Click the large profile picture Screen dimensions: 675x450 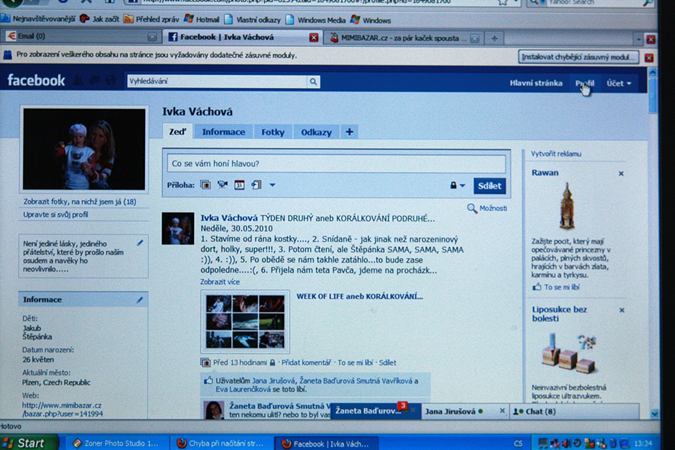click(84, 149)
